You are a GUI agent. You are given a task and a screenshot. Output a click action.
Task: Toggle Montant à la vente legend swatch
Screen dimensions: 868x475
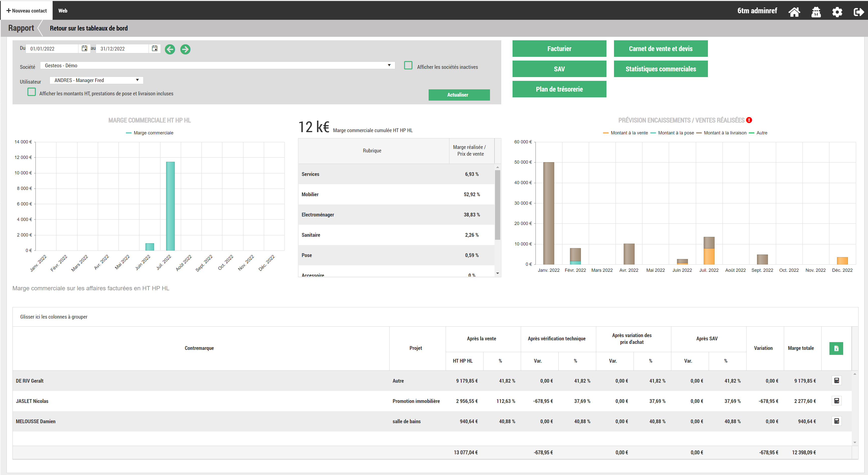click(x=606, y=133)
